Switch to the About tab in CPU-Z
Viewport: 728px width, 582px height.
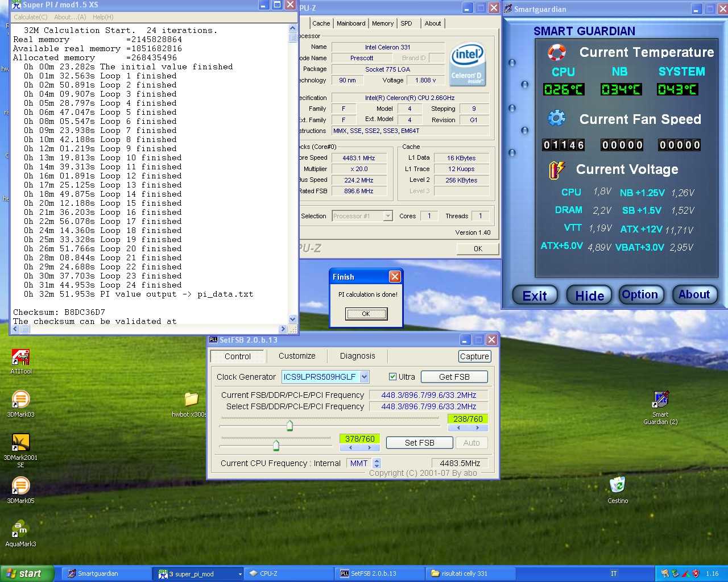coord(433,23)
